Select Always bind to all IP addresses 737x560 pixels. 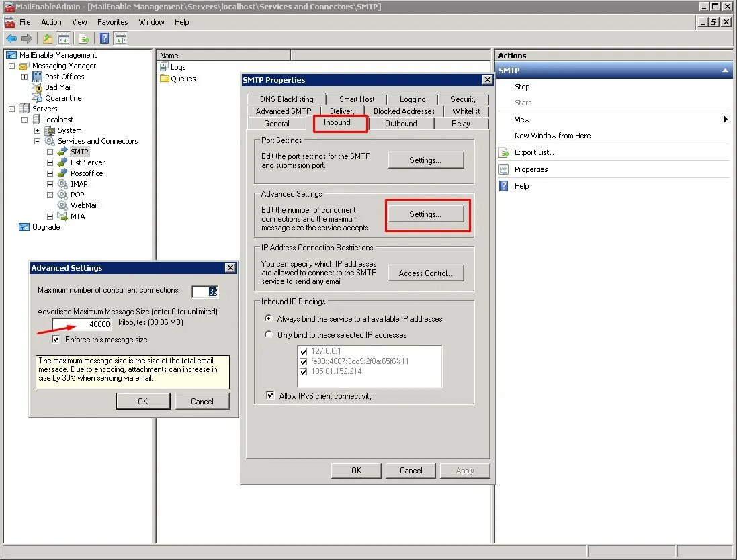(268, 318)
